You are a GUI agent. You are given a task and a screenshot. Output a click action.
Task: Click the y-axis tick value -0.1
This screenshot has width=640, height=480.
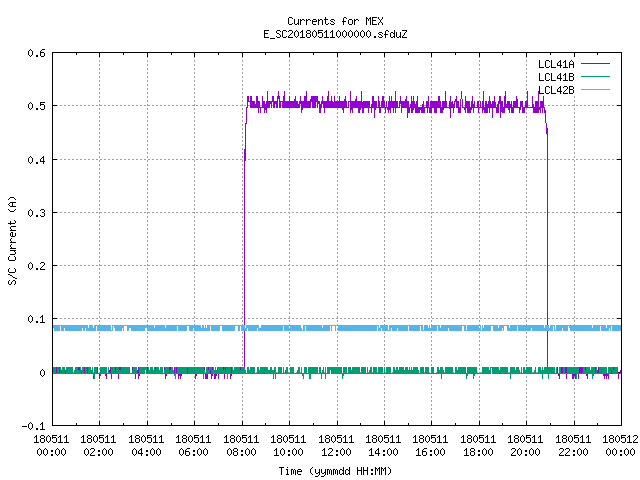tap(33, 426)
